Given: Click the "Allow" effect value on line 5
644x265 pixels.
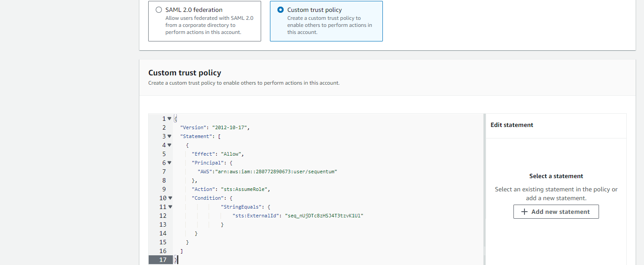Looking at the screenshot, I should tap(231, 154).
